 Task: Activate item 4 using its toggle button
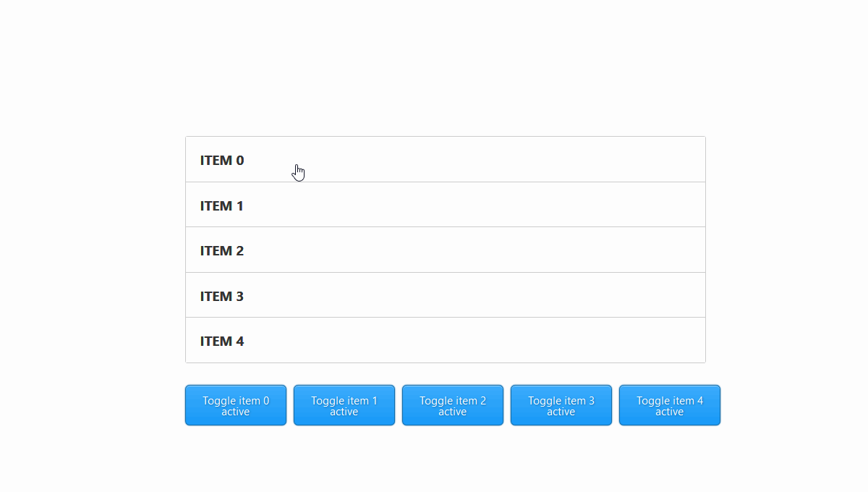click(x=669, y=405)
